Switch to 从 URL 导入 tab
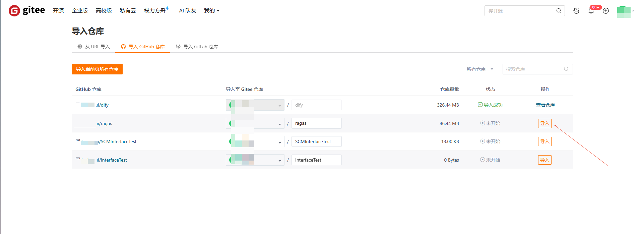Screen dimensions: 644x234 94,47
